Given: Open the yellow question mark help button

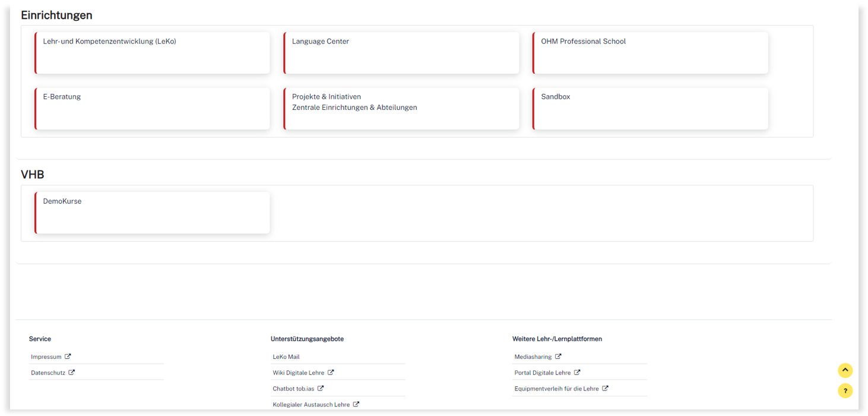Looking at the screenshot, I should (x=845, y=391).
